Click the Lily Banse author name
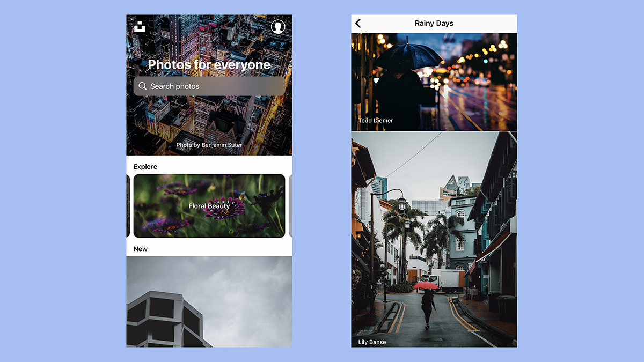The height and width of the screenshot is (362, 644). click(372, 342)
